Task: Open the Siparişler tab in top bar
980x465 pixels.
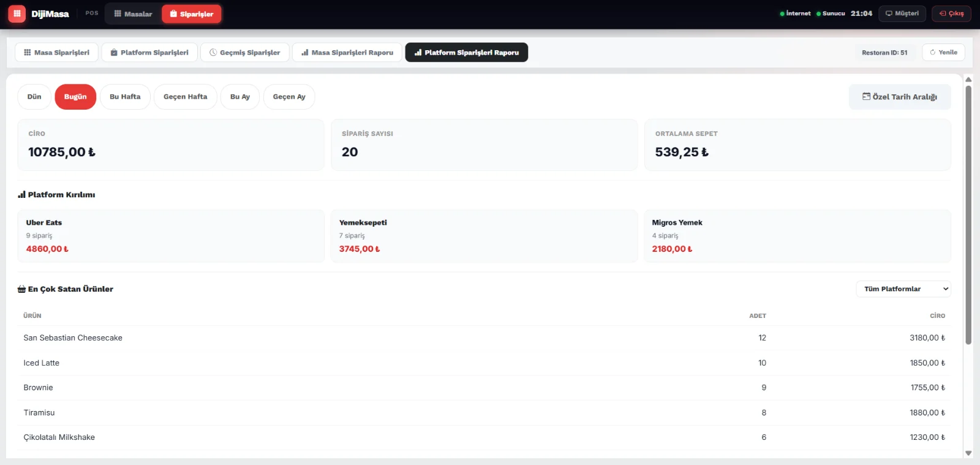Action: (192, 13)
